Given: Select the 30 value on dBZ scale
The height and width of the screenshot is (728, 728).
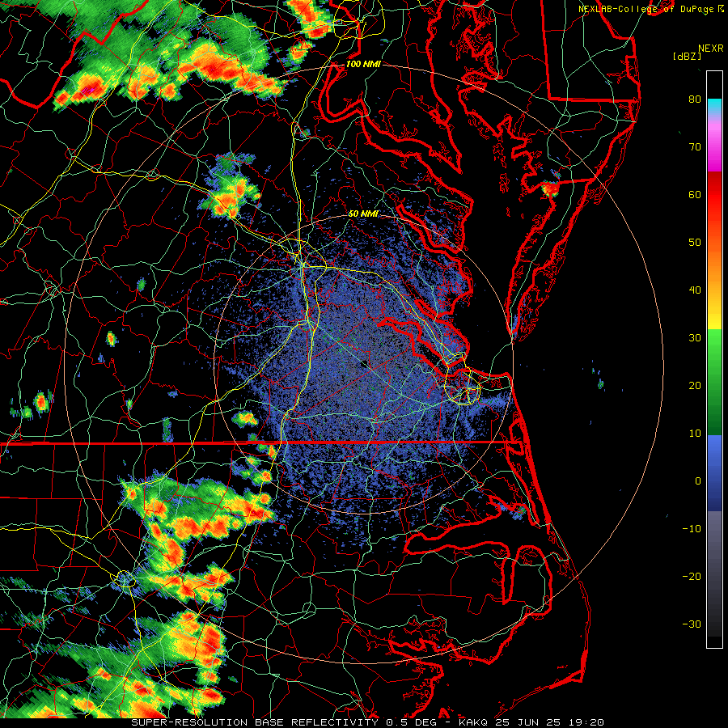Looking at the screenshot, I should tap(695, 337).
